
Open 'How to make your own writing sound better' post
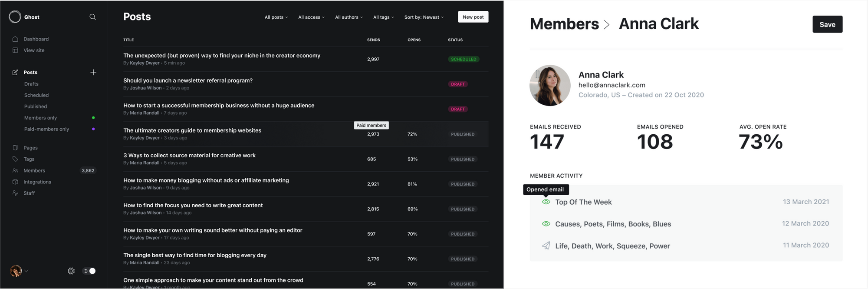pyautogui.click(x=213, y=230)
